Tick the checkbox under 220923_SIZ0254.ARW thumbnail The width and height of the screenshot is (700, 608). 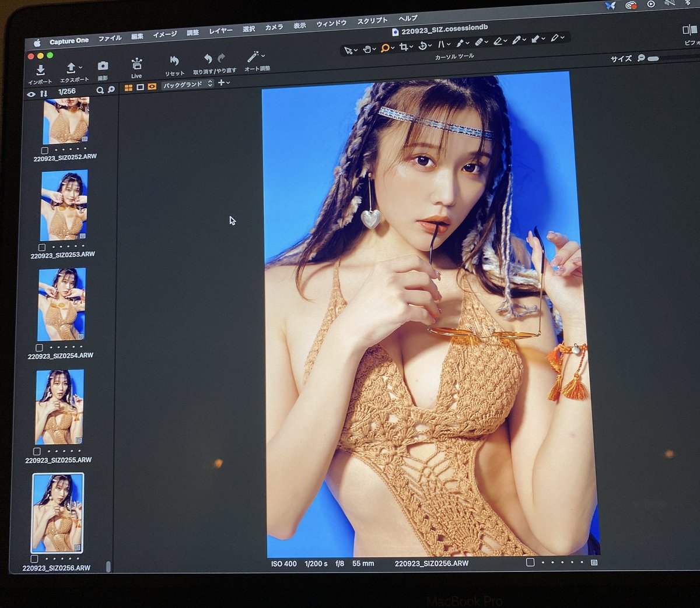tap(39, 348)
